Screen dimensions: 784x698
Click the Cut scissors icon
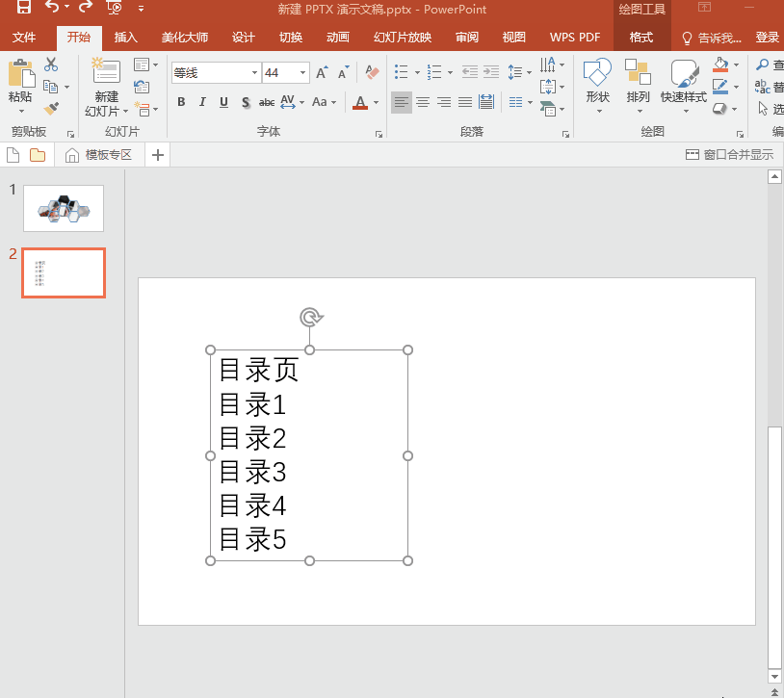(x=51, y=65)
